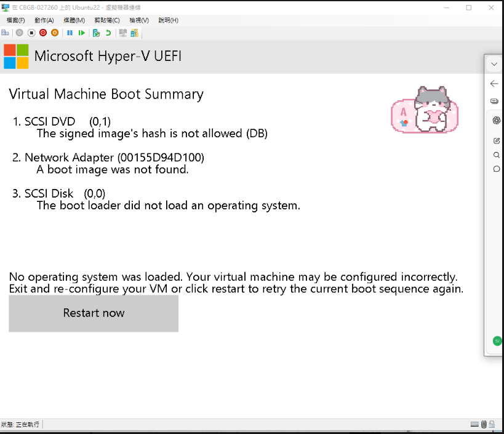Click the stacked-cards icon in the side panel

[494, 101]
